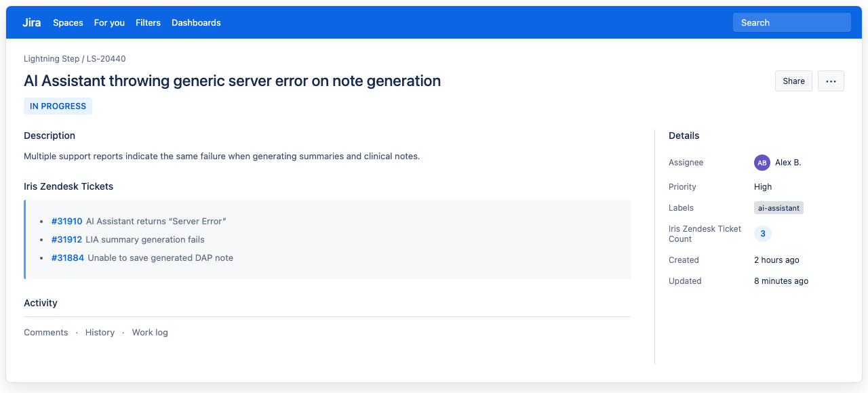Open the IN PROGRESS status dropdown
The height and width of the screenshot is (393, 868).
pos(58,106)
